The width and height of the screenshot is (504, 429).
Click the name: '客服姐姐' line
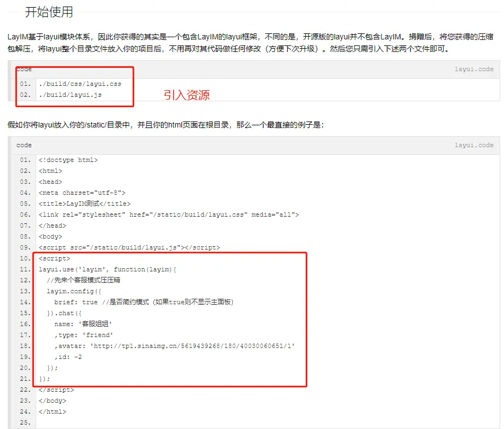[83, 324]
